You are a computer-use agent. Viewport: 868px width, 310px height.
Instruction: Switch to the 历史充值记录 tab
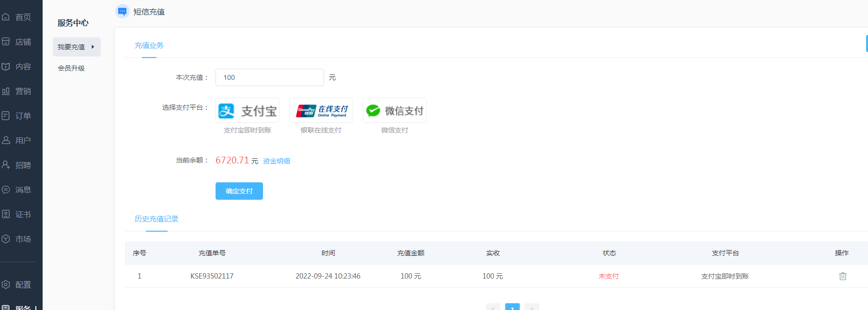pos(156,219)
